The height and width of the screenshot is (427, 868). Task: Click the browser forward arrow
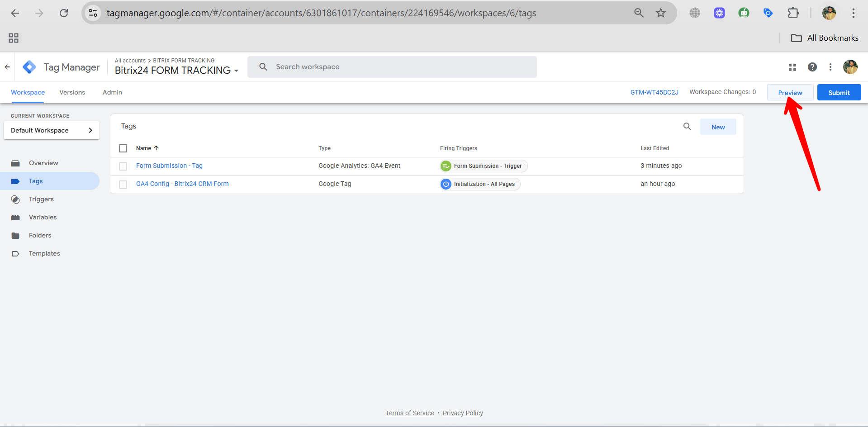coord(39,13)
